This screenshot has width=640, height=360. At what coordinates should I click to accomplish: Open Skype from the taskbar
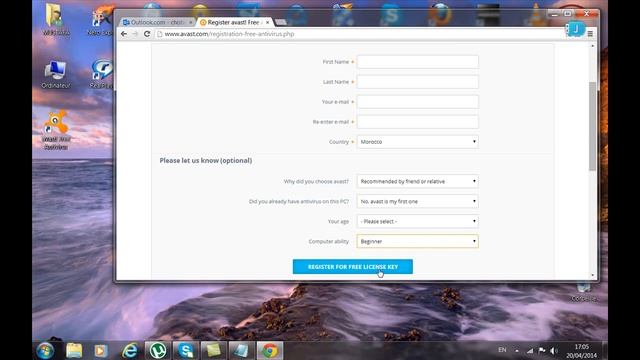186,351
